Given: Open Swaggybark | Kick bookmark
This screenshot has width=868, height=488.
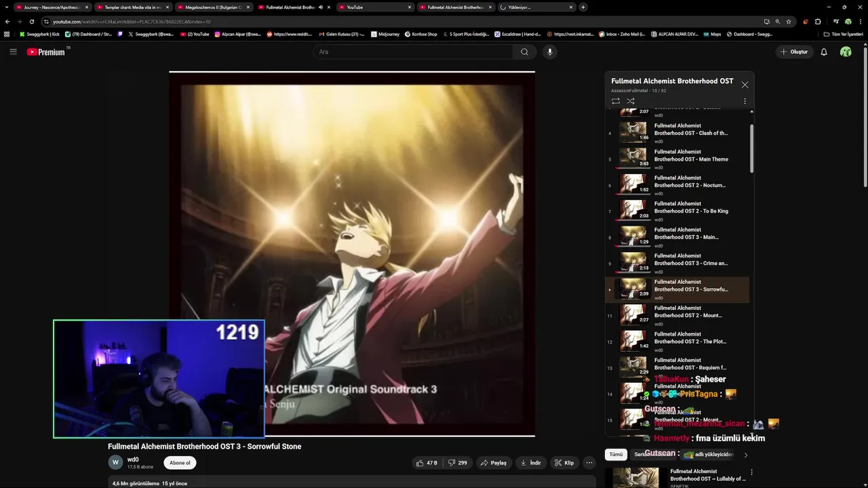Looking at the screenshot, I should tap(39, 34).
